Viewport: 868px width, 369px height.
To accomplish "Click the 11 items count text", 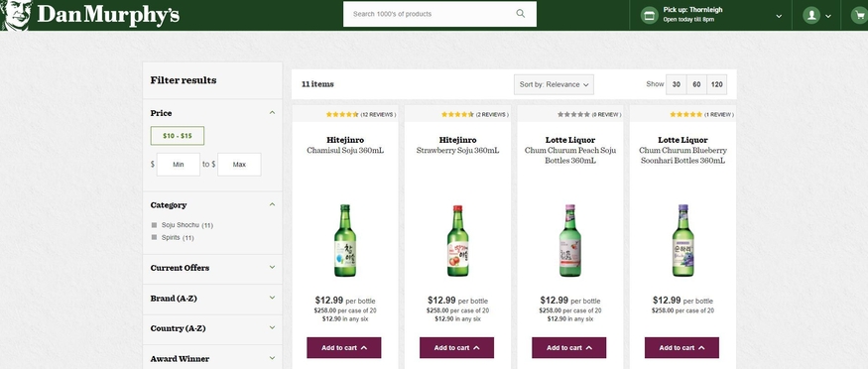I will (317, 84).
